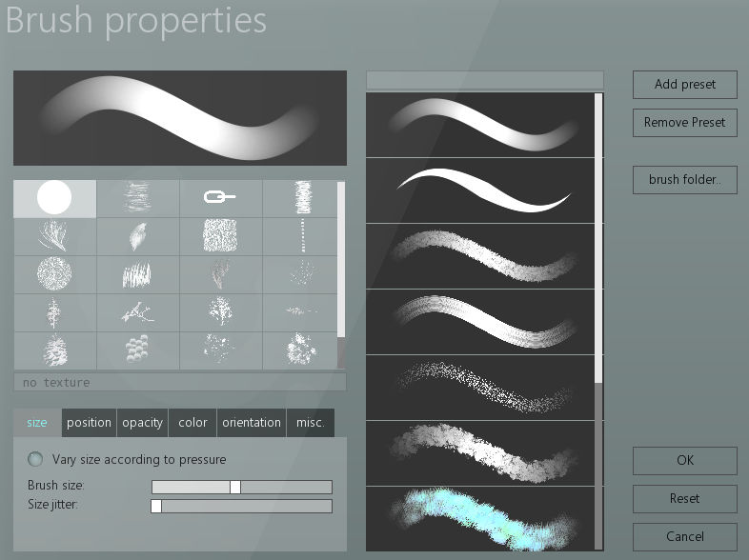The image size is (749, 560).
Task: Enable Vary size according to pressure
Action: (36, 459)
